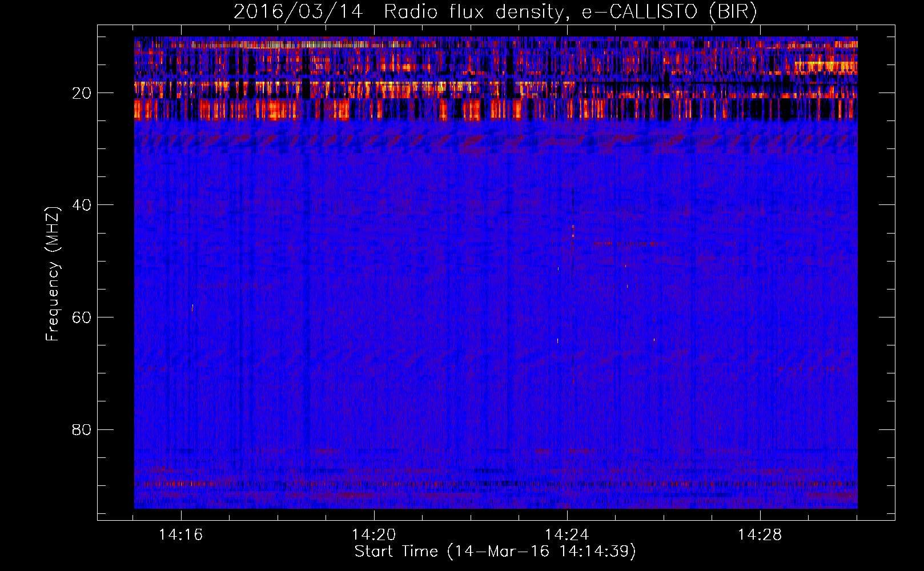Click the 14:20 time tick label
924x571 pixels.
pyautogui.click(x=374, y=535)
